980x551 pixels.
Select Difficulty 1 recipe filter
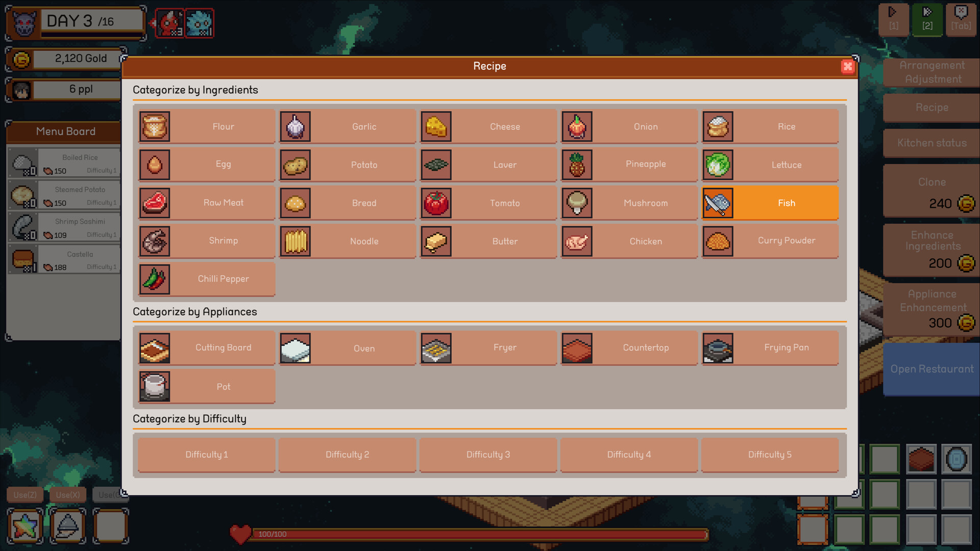207,454
